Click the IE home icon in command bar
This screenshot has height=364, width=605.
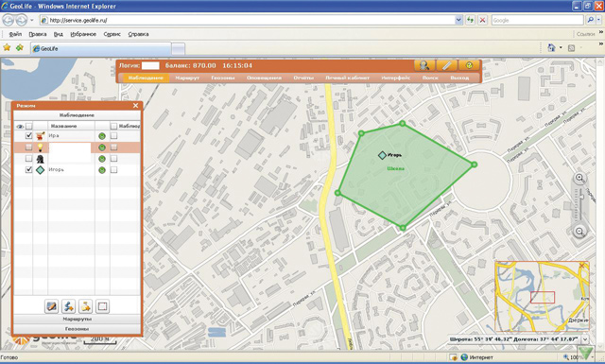click(551, 48)
